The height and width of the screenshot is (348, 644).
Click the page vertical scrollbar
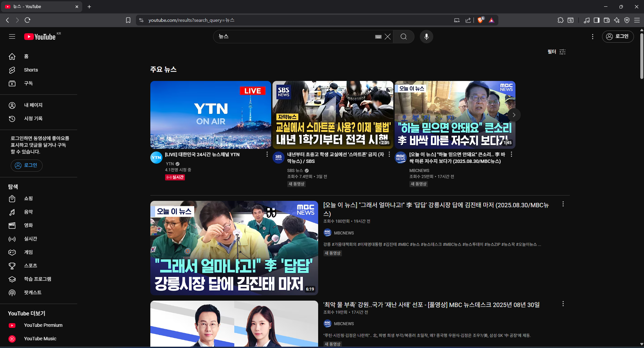[x=642, y=55]
